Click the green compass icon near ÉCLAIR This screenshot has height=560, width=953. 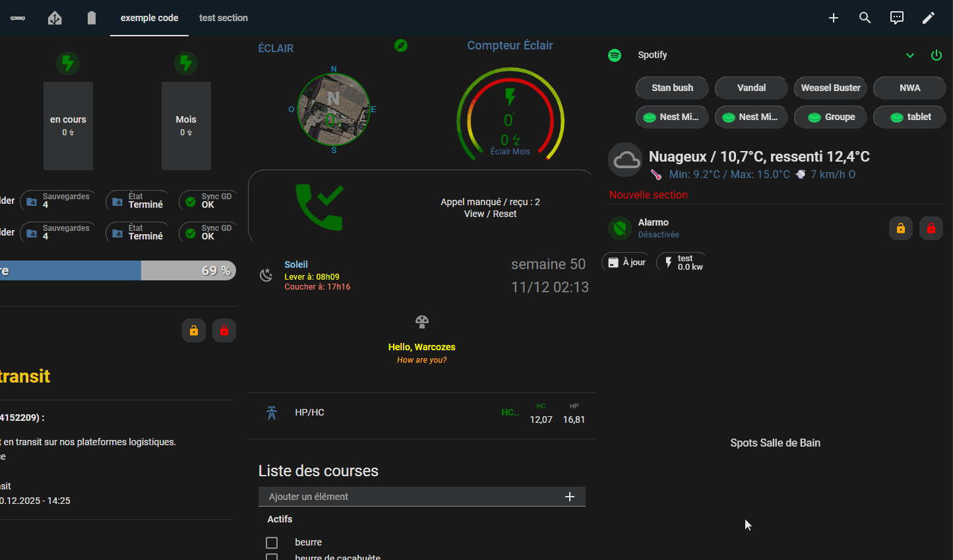400,46
